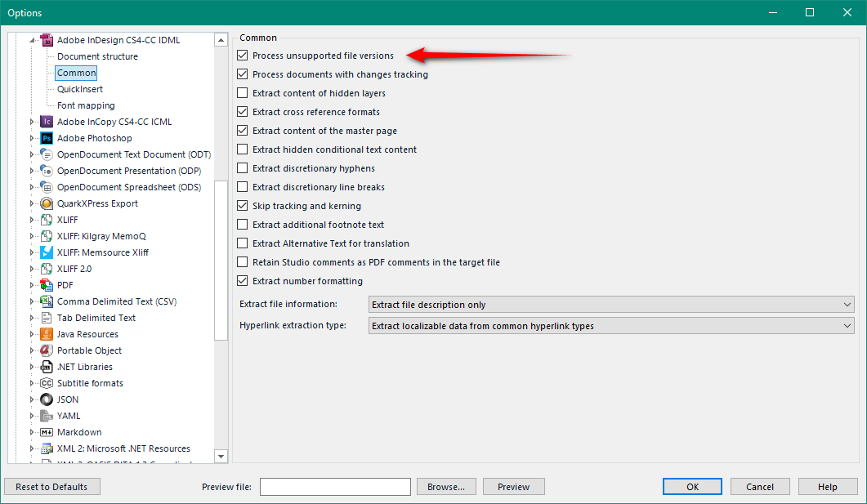The width and height of the screenshot is (867, 504).
Task: Click the XLIFF file type icon
Action: (x=47, y=220)
